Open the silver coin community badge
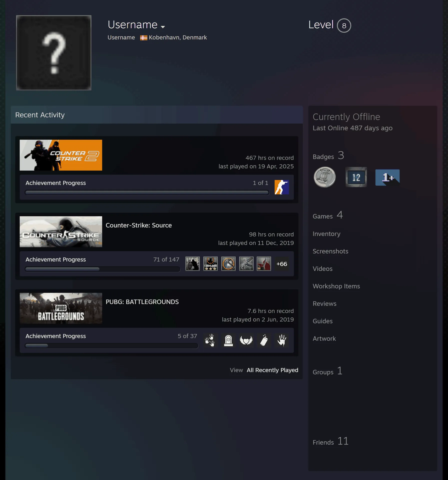 pos(324,177)
